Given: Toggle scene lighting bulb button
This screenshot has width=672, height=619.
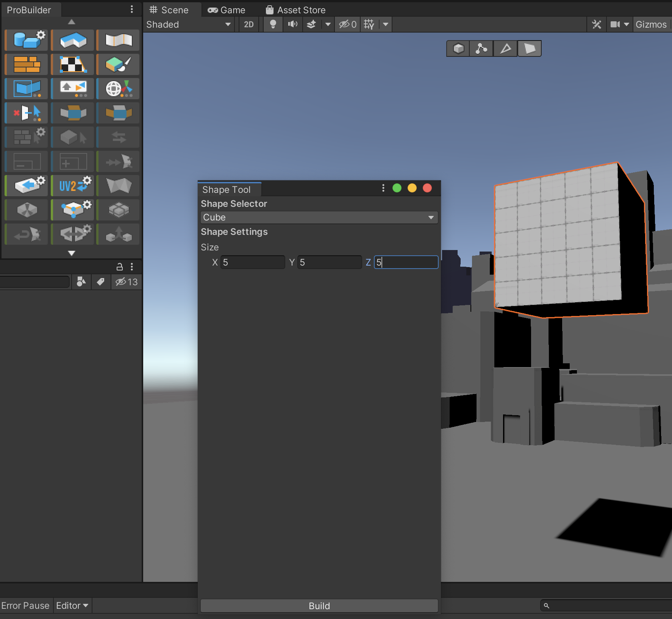Looking at the screenshot, I should 273,25.
